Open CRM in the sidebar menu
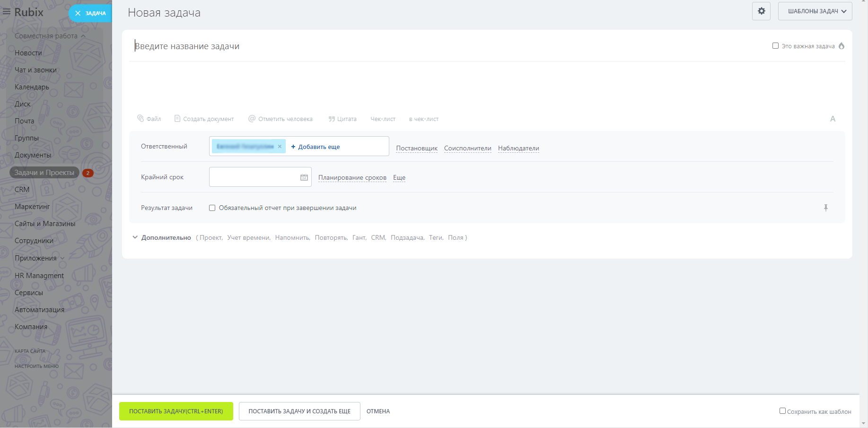The image size is (868, 428). tap(22, 190)
